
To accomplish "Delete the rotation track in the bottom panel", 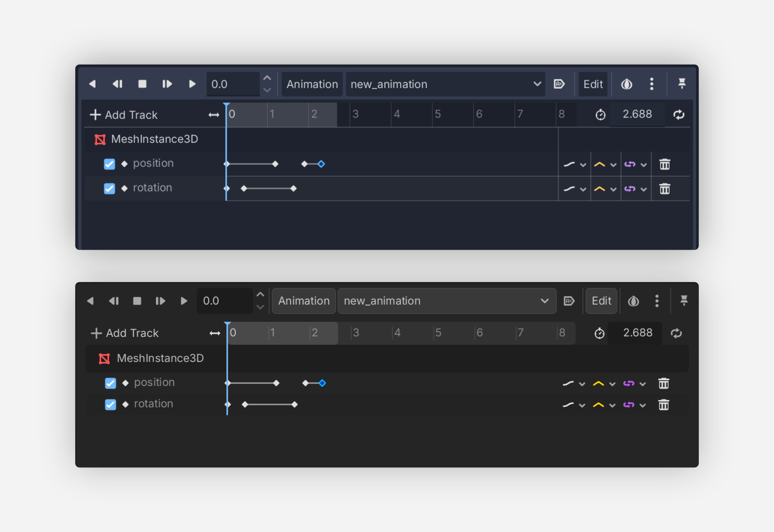I will (663, 405).
